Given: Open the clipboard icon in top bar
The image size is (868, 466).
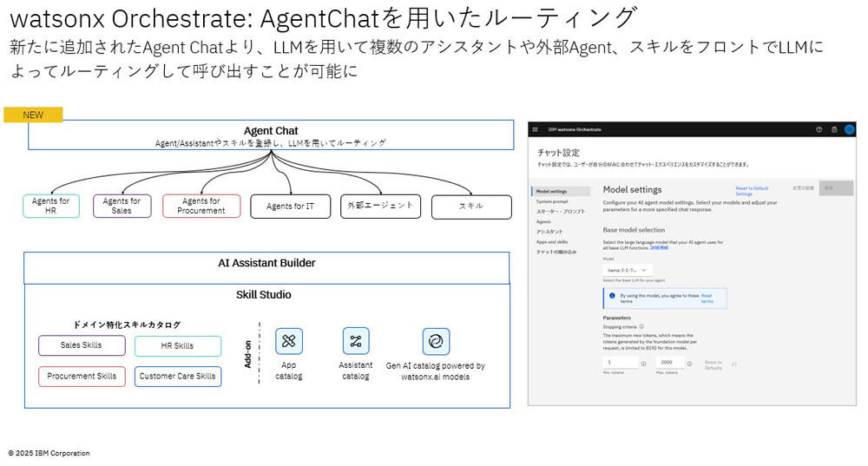Looking at the screenshot, I should click(x=834, y=129).
